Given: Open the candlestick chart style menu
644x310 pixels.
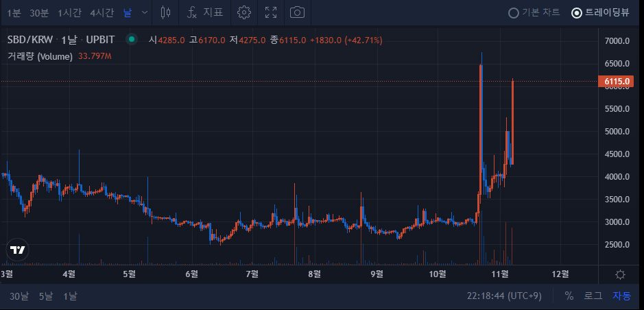Looking at the screenshot, I should pyautogui.click(x=165, y=12).
